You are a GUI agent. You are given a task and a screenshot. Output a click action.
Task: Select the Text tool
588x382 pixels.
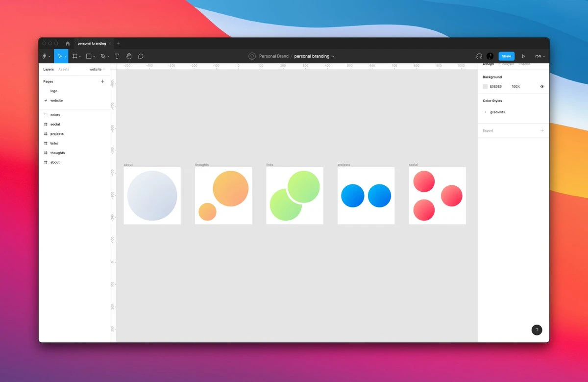click(117, 56)
